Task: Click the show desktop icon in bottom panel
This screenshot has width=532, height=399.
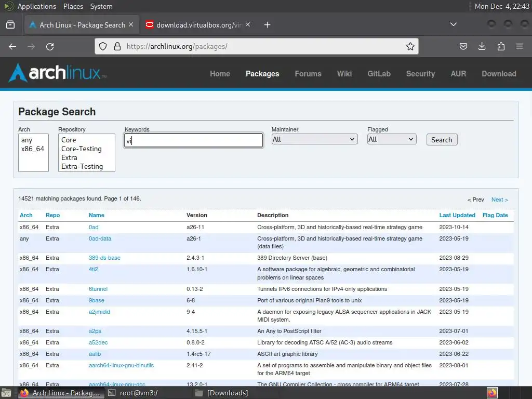Action: (x=6, y=393)
